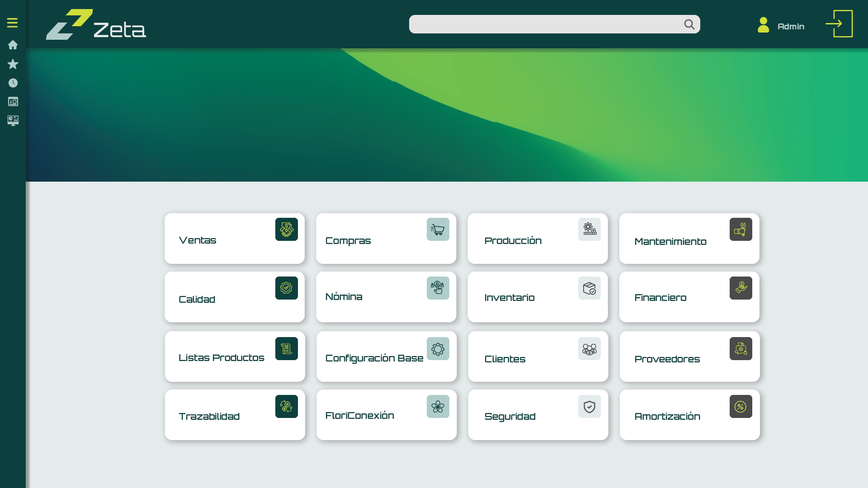Open the Producción module
The height and width of the screenshot is (488, 868).
pos(538,239)
